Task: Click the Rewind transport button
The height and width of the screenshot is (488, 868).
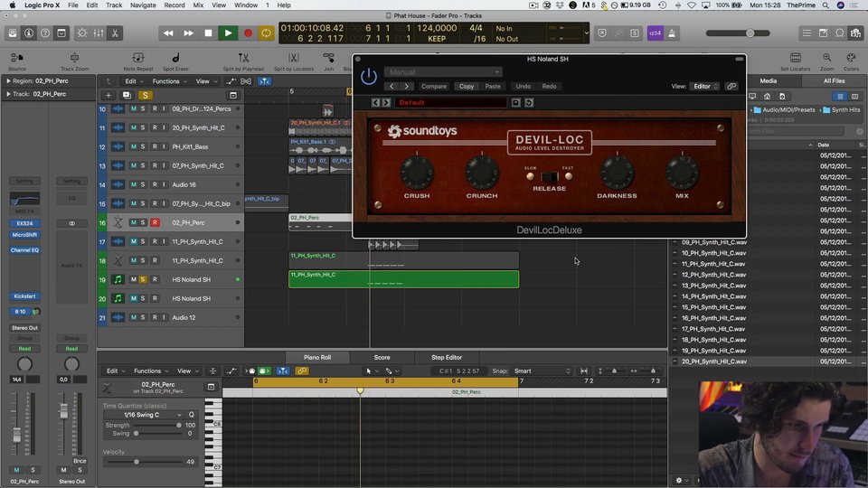Action: pos(168,33)
